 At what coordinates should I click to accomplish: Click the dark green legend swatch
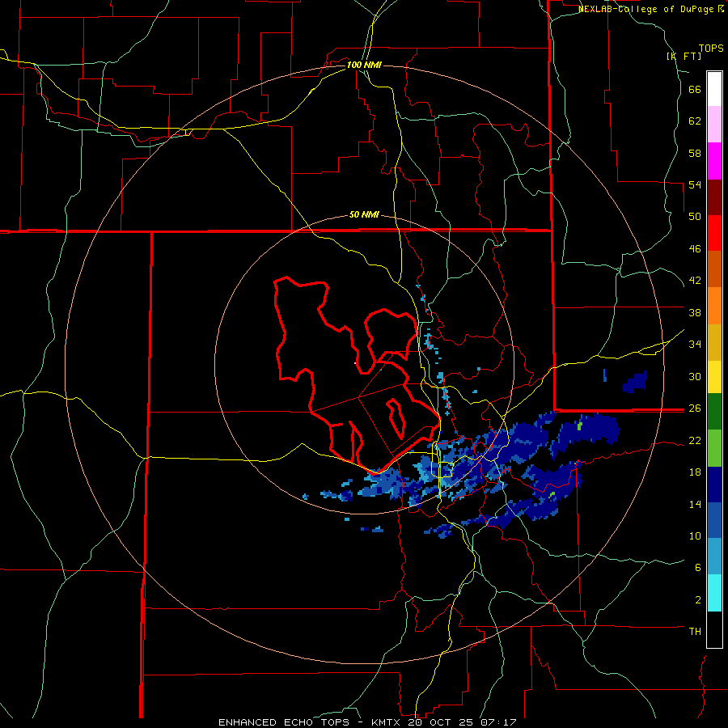(714, 411)
